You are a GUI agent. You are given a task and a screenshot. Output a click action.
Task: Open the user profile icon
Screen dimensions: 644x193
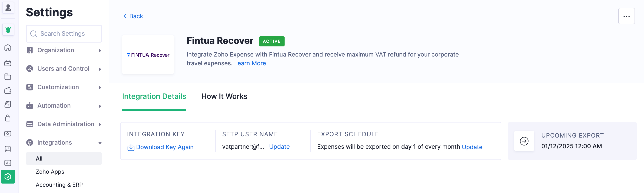(8, 8)
